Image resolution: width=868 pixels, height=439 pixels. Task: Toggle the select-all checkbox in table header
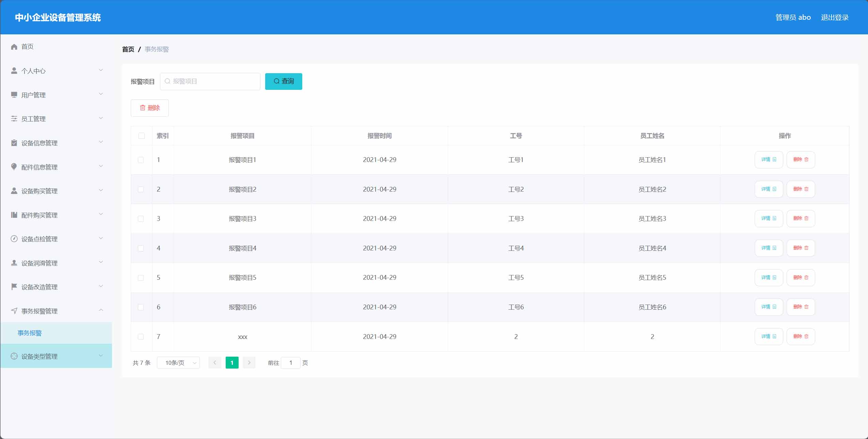pyautogui.click(x=142, y=136)
